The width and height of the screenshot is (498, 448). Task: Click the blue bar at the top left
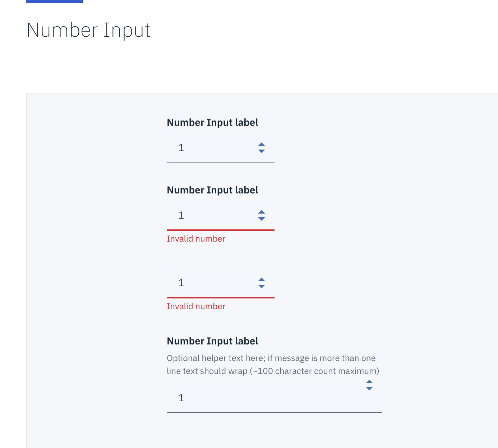(x=54, y=2)
